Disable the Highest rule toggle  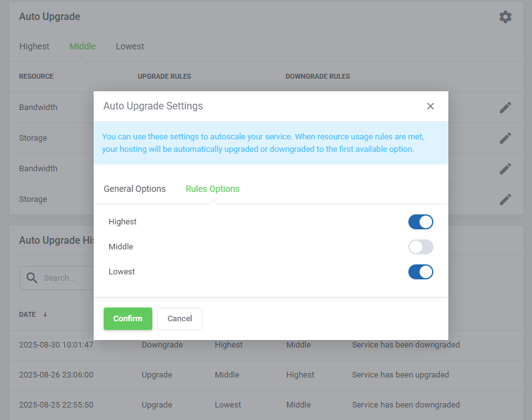click(420, 222)
